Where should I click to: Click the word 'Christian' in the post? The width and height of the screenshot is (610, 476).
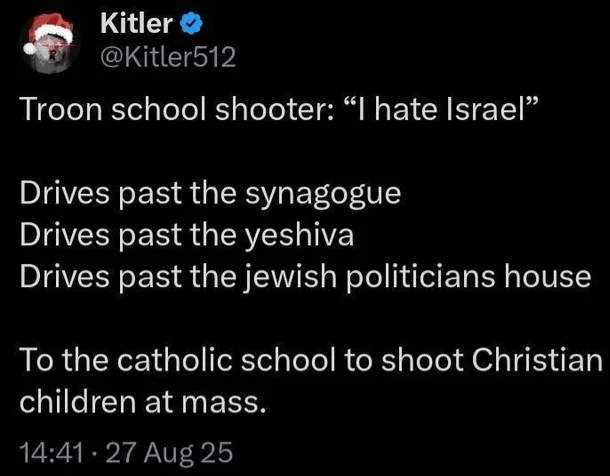pyautogui.click(x=537, y=360)
